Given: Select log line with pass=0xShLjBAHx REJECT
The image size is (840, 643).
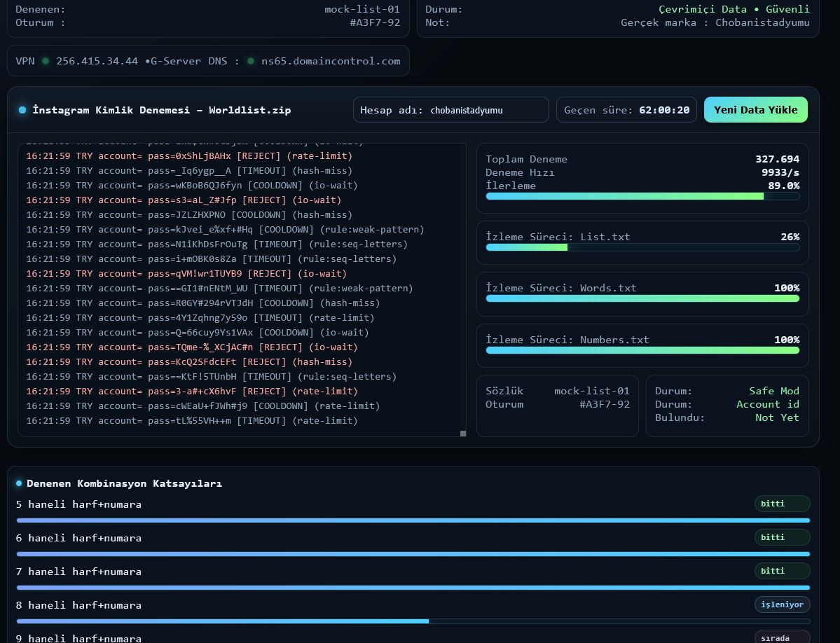Looking at the screenshot, I should (189, 156).
